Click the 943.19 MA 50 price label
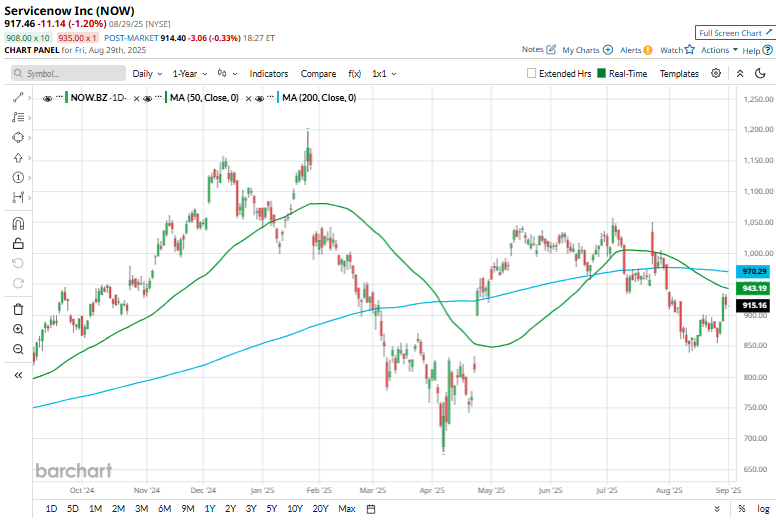776x521 pixels. coord(753,288)
